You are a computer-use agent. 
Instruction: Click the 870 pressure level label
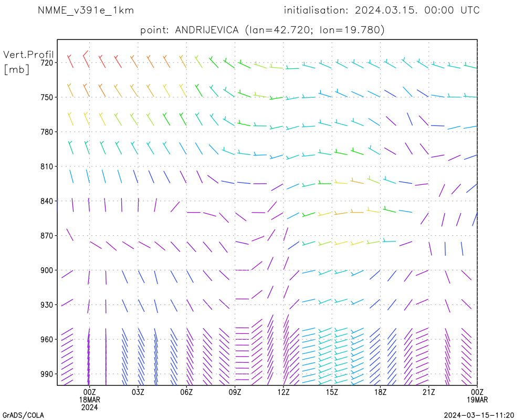(x=47, y=236)
